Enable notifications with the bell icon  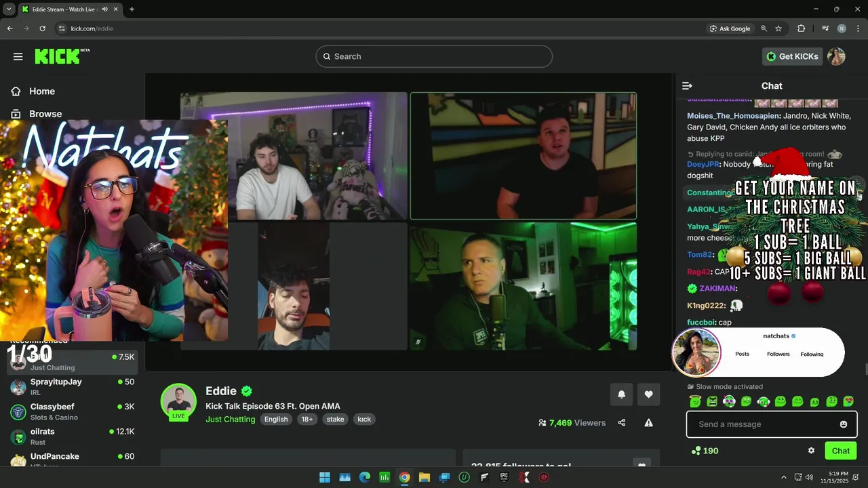pyautogui.click(x=621, y=394)
